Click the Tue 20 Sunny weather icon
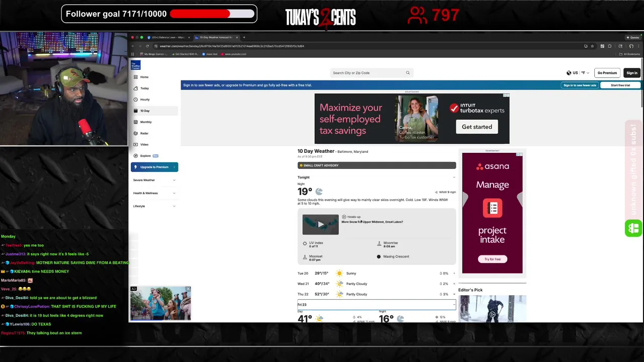The image size is (644, 362). coord(340,274)
